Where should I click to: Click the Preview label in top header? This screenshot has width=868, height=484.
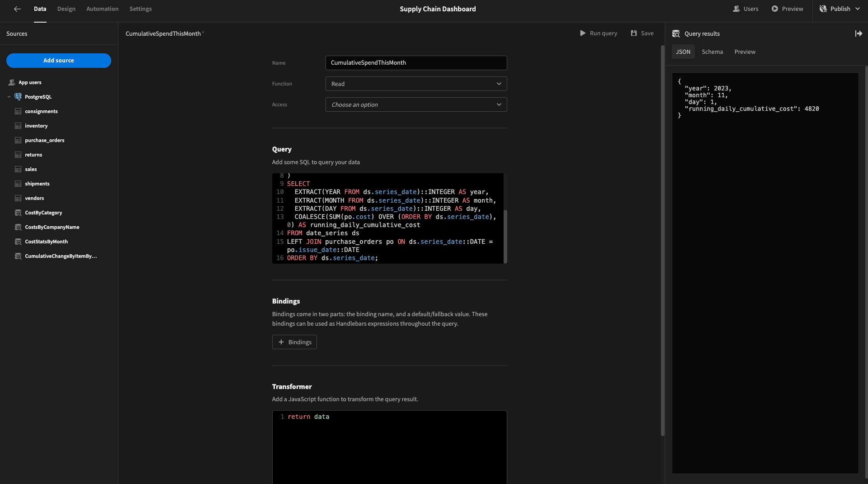pyautogui.click(x=793, y=9)
